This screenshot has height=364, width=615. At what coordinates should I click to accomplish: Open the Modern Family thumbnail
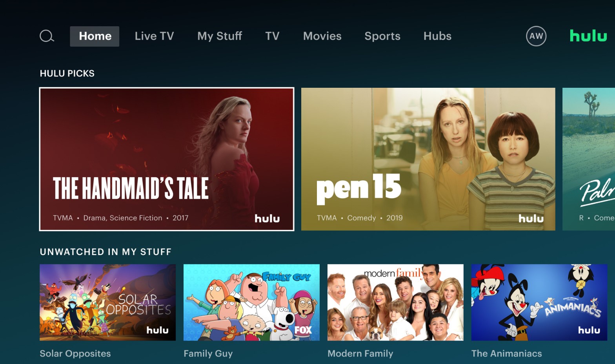(x=395, y=302)
